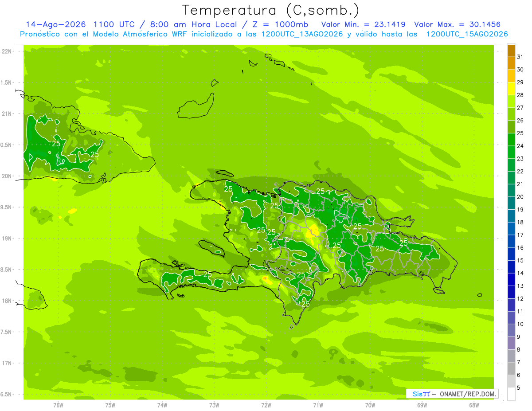Click Gonâve island in the bay of Haiti
The image size is (532, 411).
tap(211, 248)
